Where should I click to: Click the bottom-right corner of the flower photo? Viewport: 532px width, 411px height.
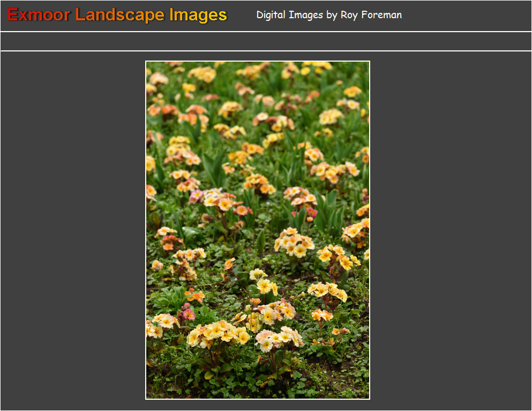click(x=368, y=397)
